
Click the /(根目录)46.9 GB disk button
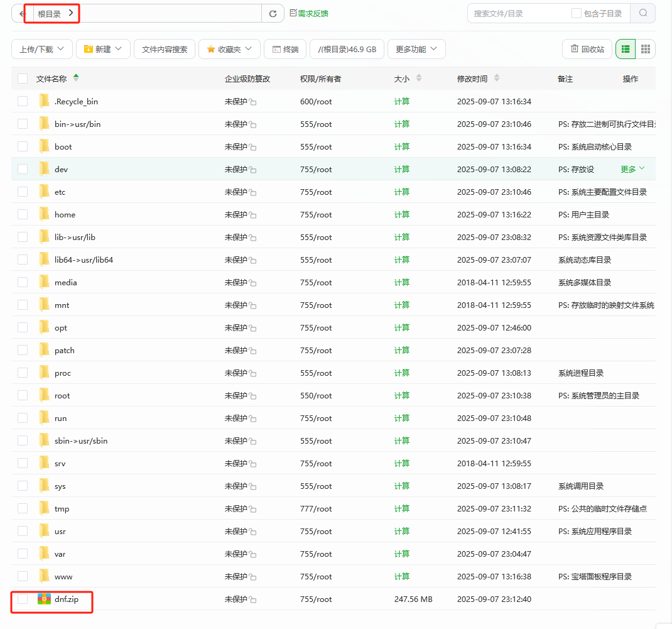347,49
